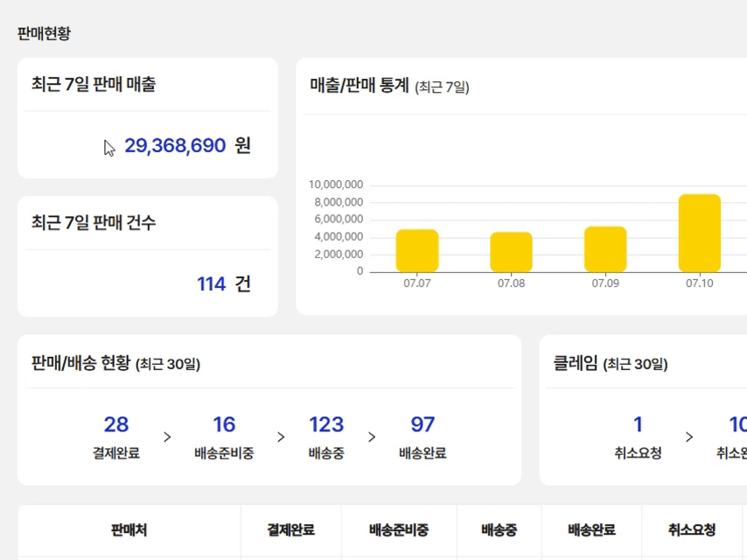
Task: Click the arrow between 배송중 and 배송완료
Action: click(372, 437)
